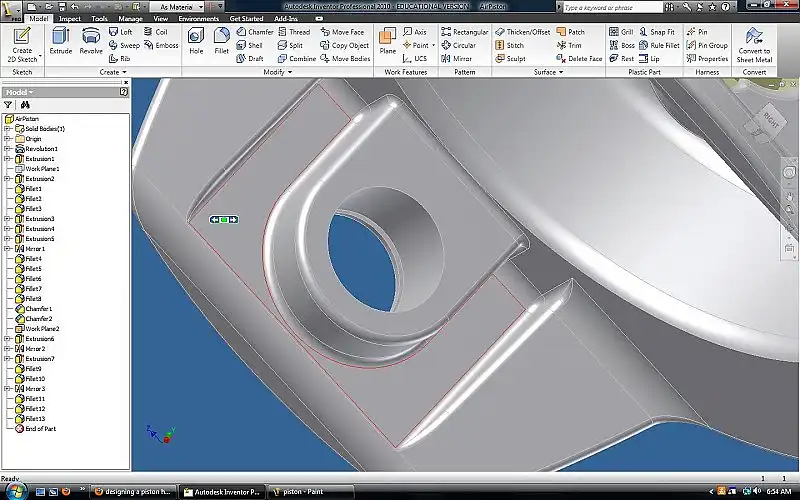Click the browser filter funnel icon

point(8,104)
